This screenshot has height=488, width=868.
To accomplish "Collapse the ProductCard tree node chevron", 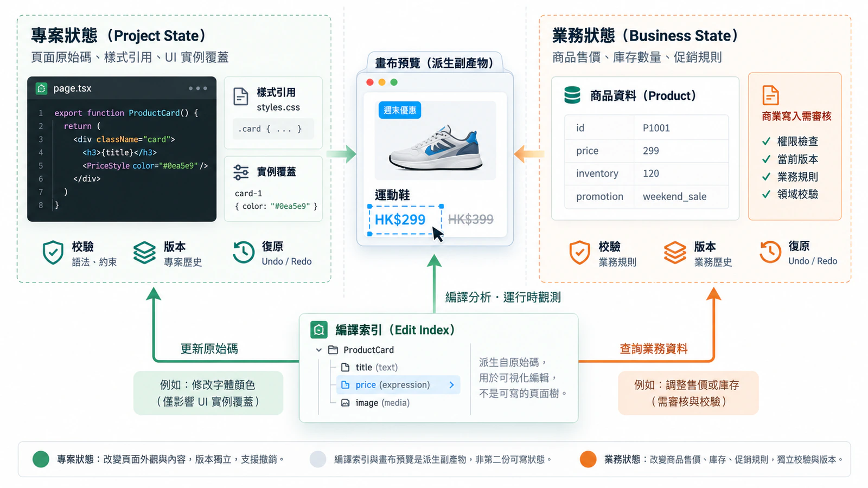I will tap(319, 350).
